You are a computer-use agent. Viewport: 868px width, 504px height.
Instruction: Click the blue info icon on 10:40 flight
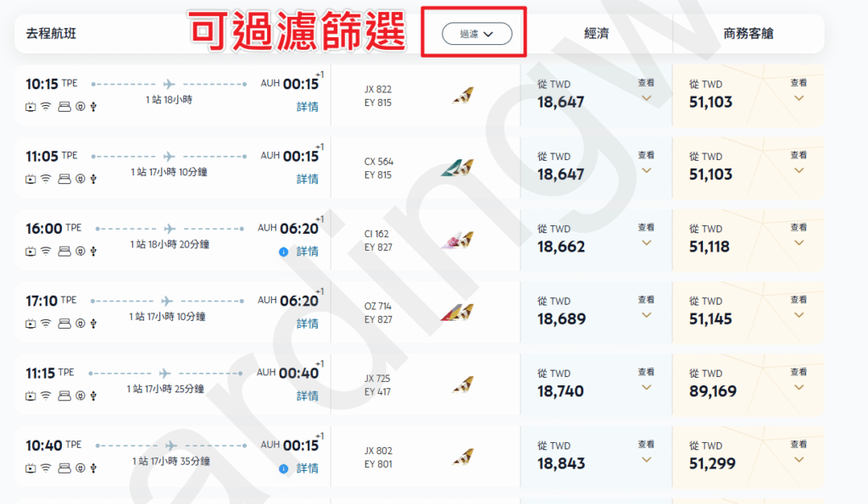[x=283, y=468]
